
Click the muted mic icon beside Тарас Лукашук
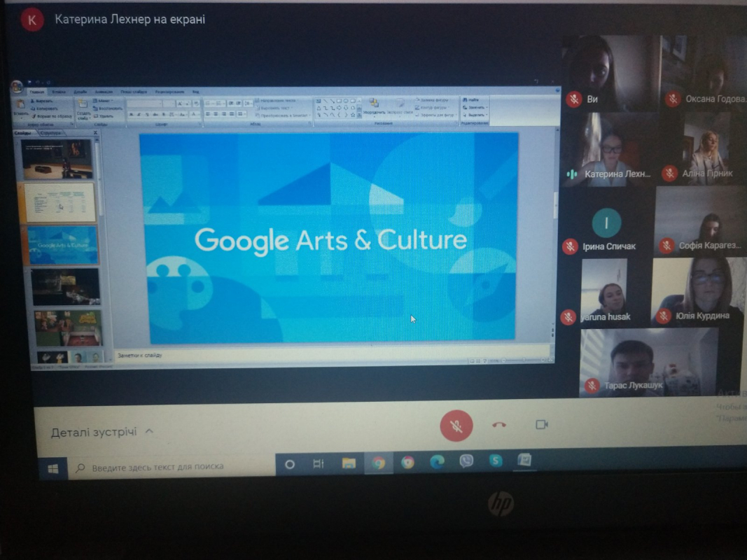592,385
